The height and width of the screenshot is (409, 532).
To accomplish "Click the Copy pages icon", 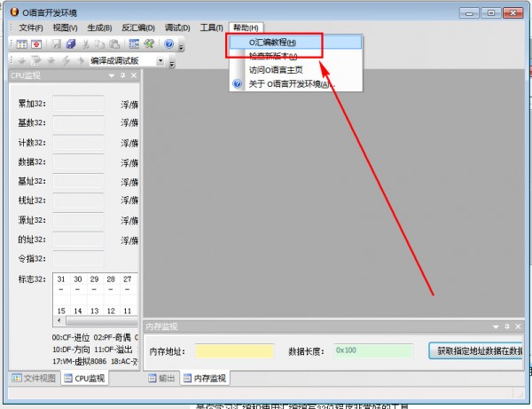I will pyautogui.click(x=99, y=44).
